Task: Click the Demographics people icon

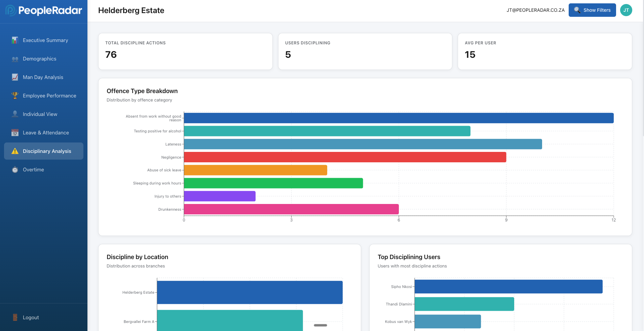Action: click(x=15, y=59)
